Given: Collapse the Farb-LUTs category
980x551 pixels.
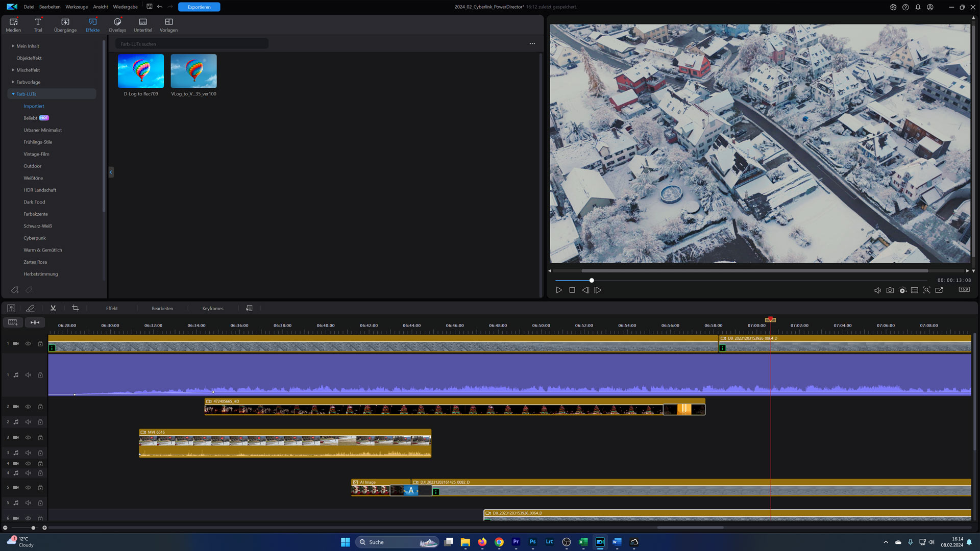Looking at the screenshot, I should (x=13, y=94).
